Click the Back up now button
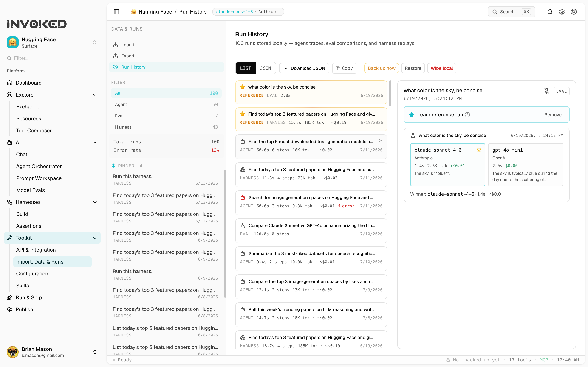This screenshot has width=588, height=367. (381, 68)
